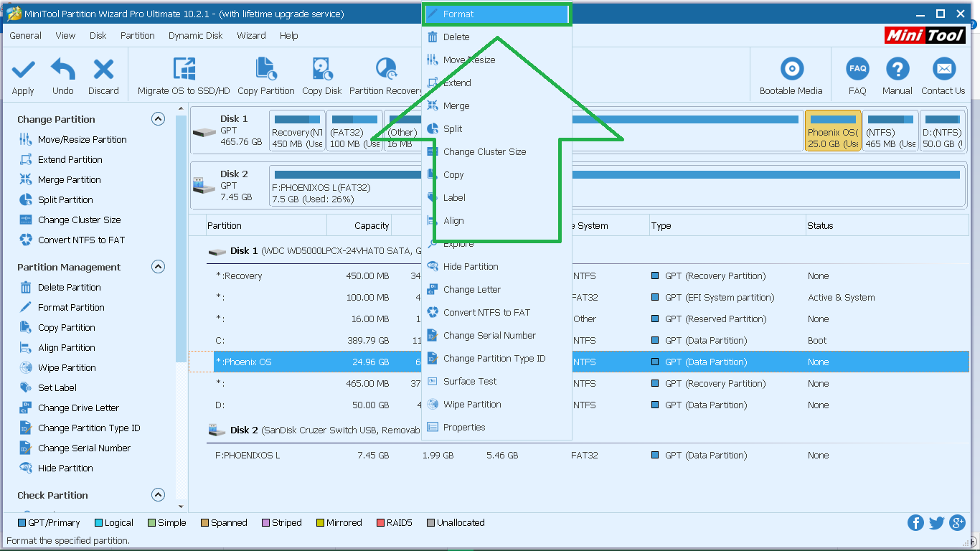
Task: Open the Wizard menu
Action: click(251, 35)
